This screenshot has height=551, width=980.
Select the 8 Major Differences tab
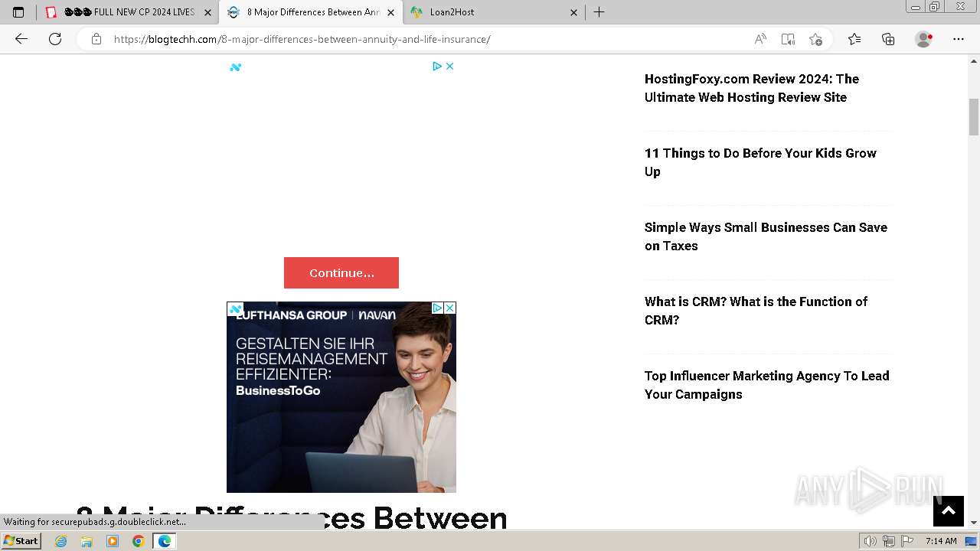(x=310, y=12)
